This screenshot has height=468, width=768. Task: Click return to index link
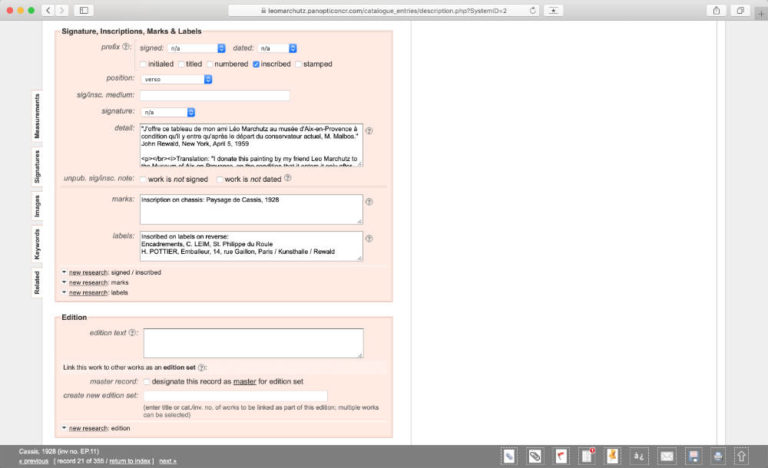point(130,461)
